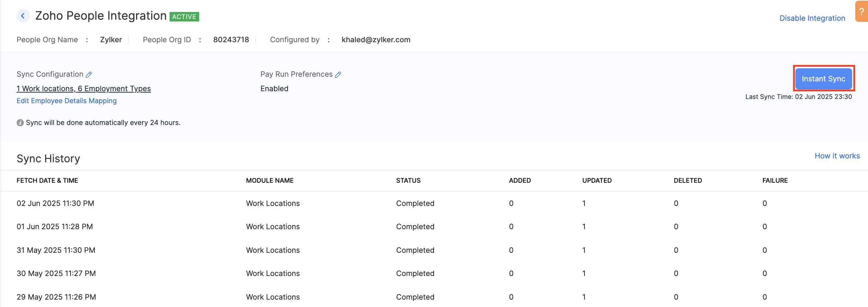The image size is (868, 307).
Task: Select the 29 May 2025 11:26 PM entry
Action: coord(56,297)
